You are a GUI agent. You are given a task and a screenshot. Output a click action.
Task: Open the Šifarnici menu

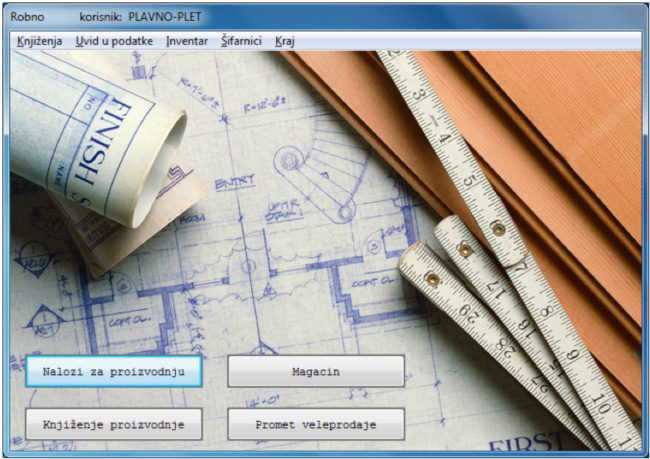pos(241,41)
